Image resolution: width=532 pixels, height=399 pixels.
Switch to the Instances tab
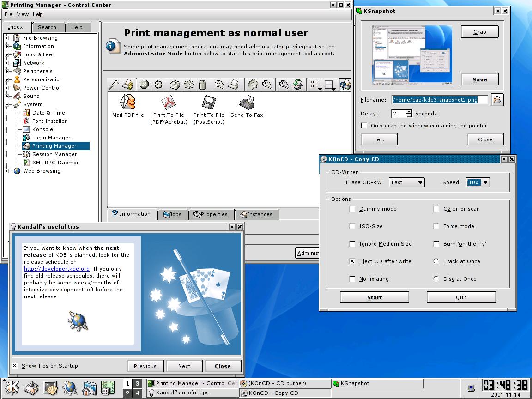[256, 214]
